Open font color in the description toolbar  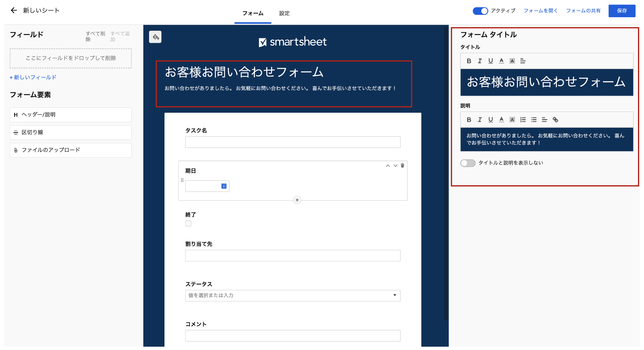pos(501,120)
